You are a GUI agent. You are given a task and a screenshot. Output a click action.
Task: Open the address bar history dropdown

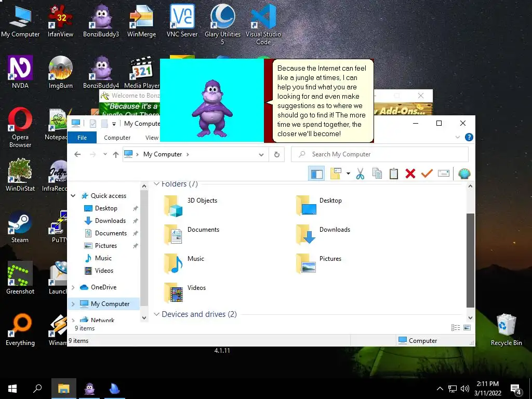(x=261, y=155)
